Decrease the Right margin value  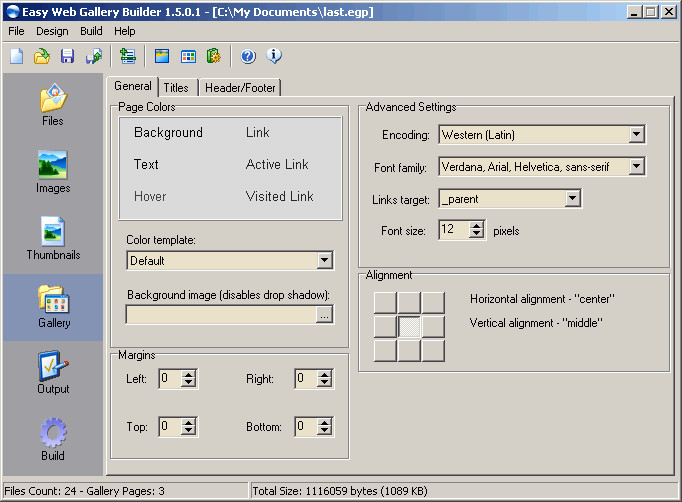[324, 383]
